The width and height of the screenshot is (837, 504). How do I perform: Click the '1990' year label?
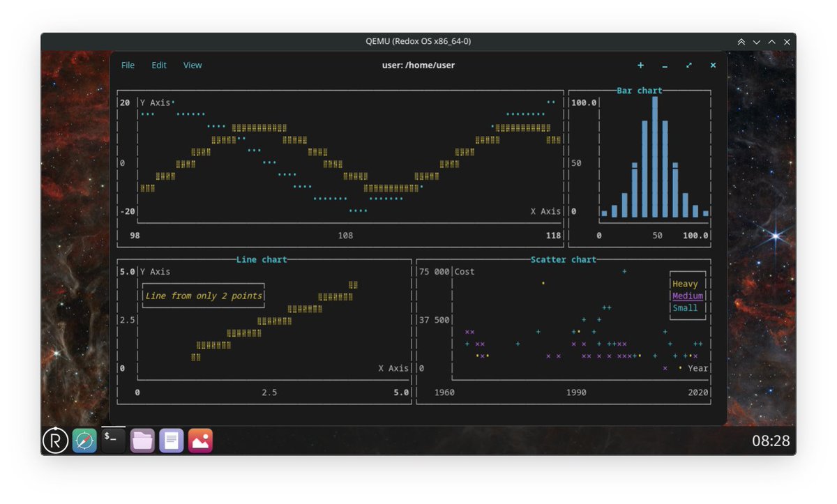576,392
